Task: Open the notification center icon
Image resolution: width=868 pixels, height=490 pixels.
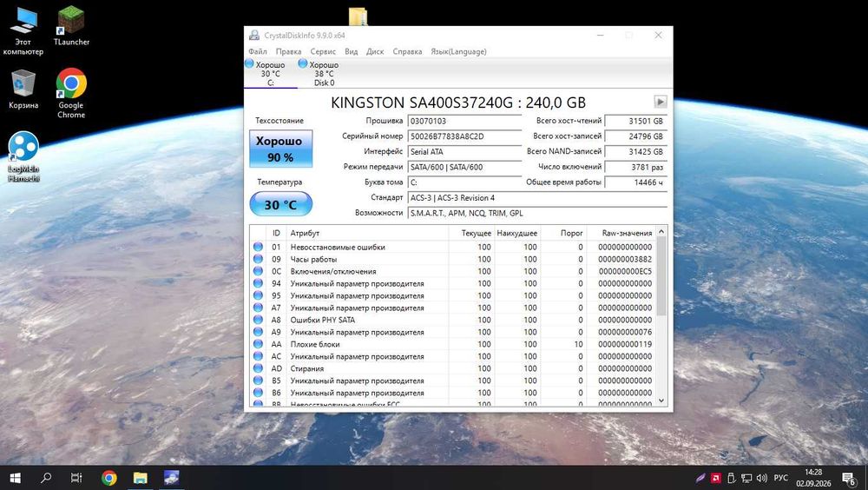Action: (x=849, y=478)
